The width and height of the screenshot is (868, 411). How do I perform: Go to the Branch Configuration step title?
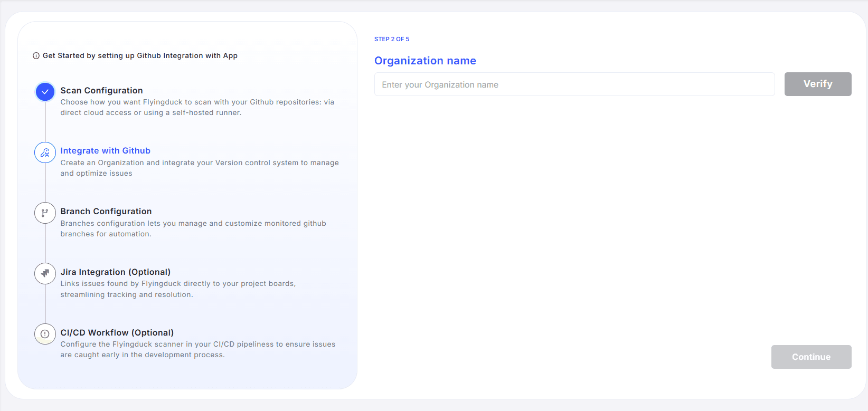click(106, 212)
